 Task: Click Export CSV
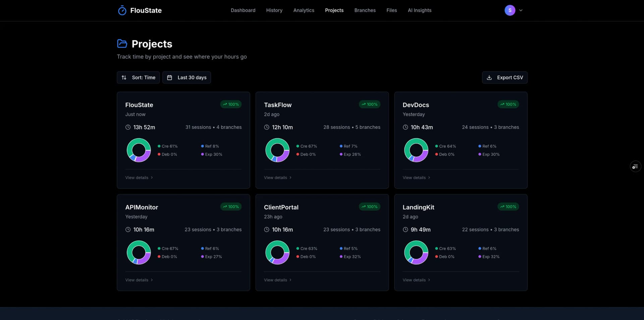[x=504, y=77]
